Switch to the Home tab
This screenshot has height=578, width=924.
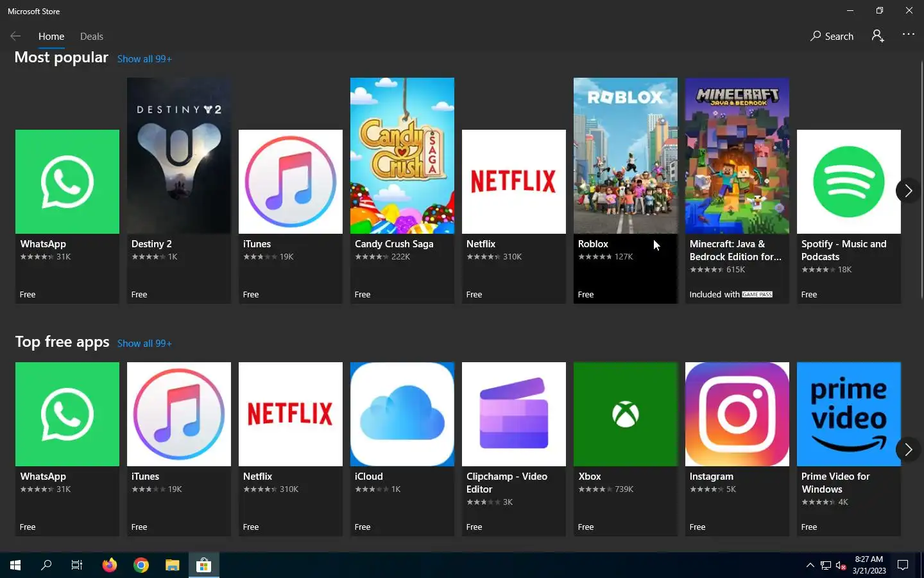point(51,37)
